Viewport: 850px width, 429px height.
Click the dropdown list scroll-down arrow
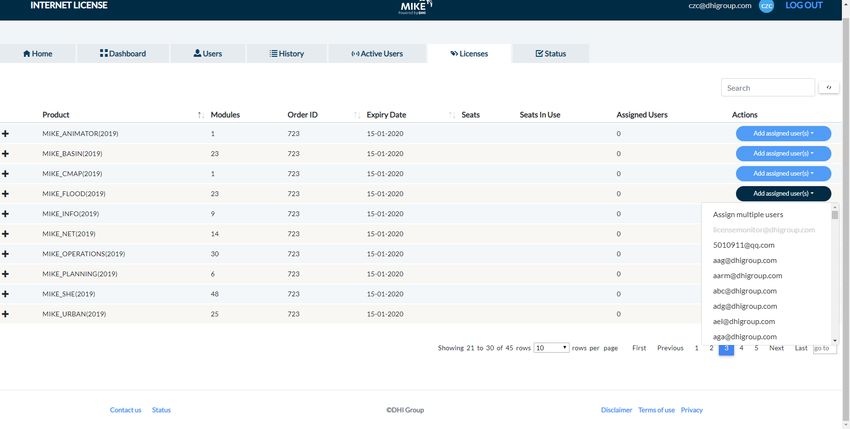(835, 341)
